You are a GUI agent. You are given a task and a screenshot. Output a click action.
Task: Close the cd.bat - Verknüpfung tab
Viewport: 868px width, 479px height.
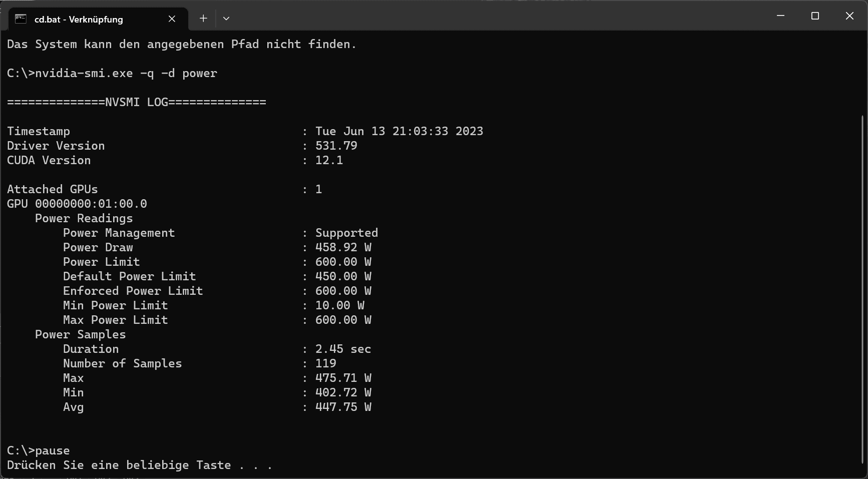172,19
